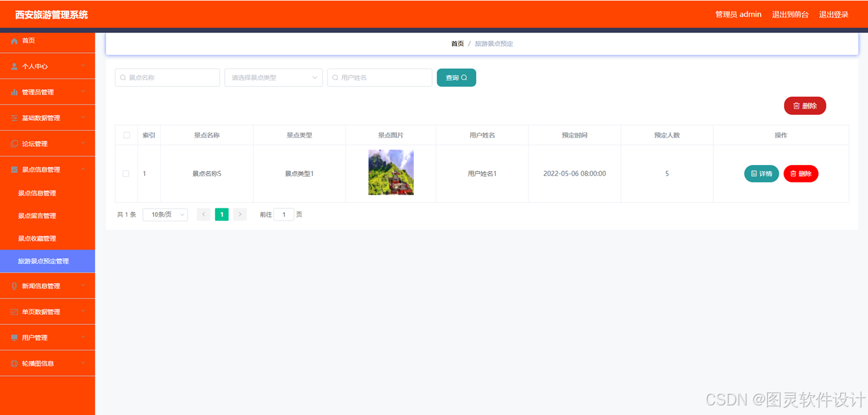The height and width of the screenshot is (415, 868).
Task: Expand the 单页数据管理 menu chevron
Action: [83, 312]
